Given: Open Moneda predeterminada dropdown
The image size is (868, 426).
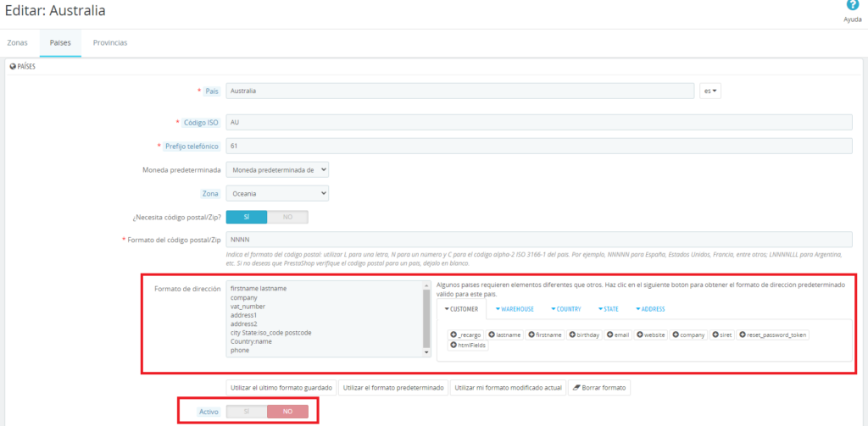Looking at the screenshot, I should pyautogui.click(x=277, y=170).
